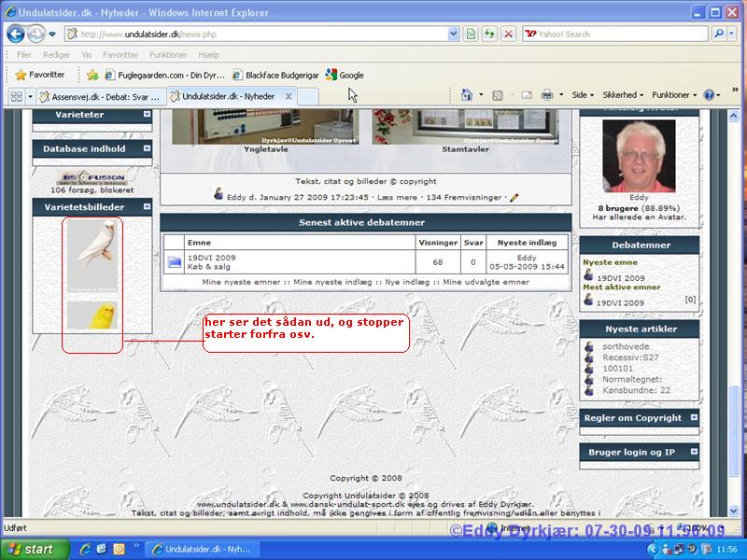The width and height of the screenshot is (747, 560).
Task: Open the Recessiv:S27 article link
Action: pyautogui.click(x=630, y=357)
